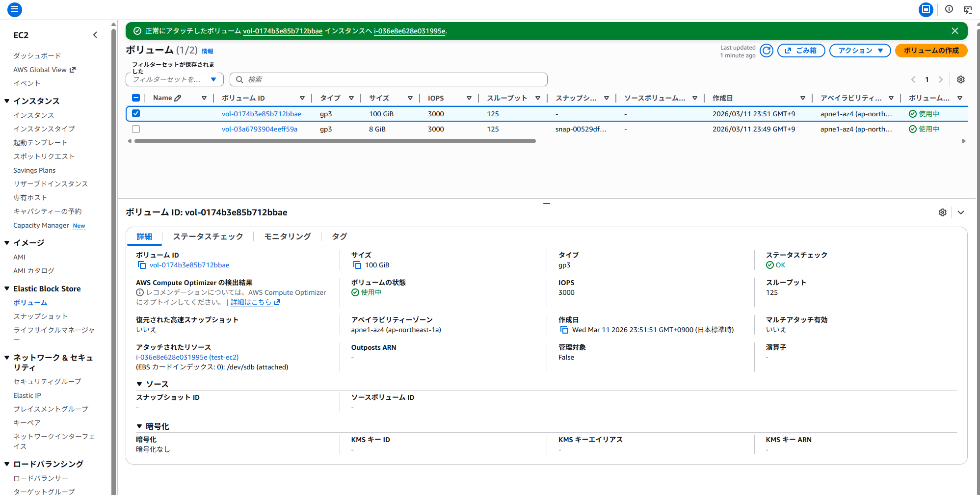Open table preferences gear settings

click(x=961, y=79)
